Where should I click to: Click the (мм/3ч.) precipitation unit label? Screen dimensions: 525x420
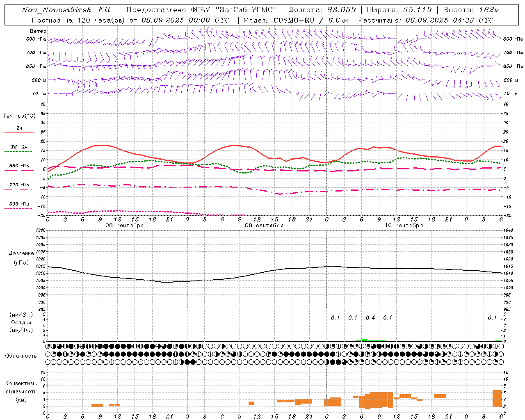21,315
